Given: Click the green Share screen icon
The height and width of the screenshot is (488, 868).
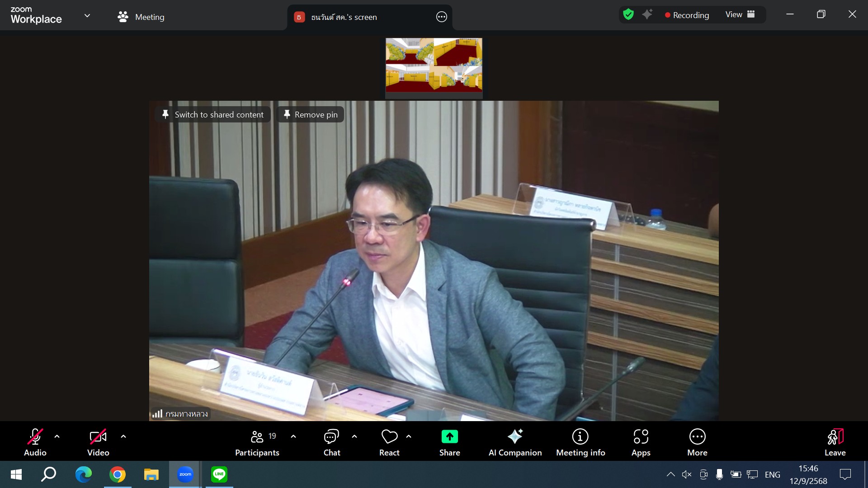Looking at the screenshot, I should (x=449, y=437).
